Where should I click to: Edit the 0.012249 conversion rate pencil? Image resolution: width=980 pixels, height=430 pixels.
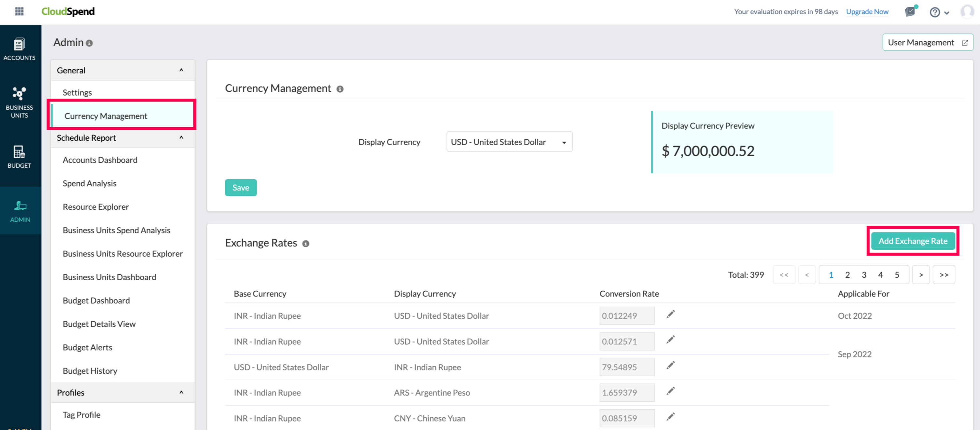pos(670,314)
